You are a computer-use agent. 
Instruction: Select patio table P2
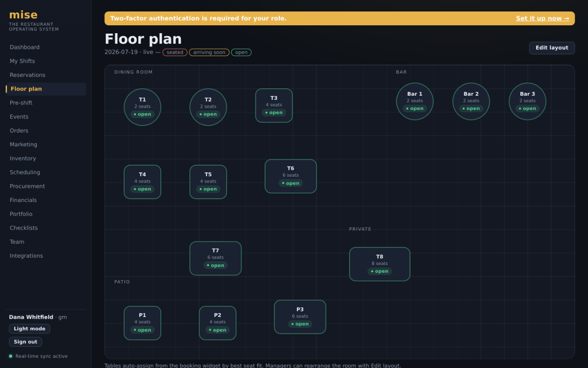(x=218, y=323)
